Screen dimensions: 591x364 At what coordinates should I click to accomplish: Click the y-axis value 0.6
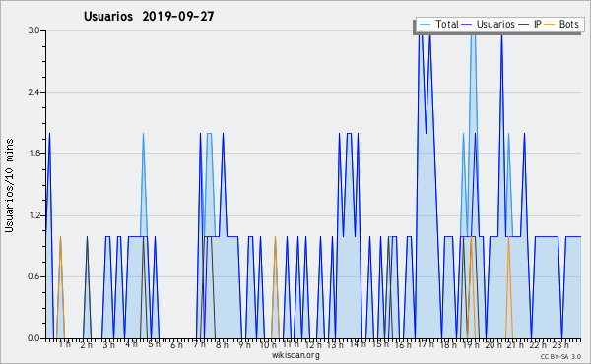pyautogui.click(x=33, y=277)
